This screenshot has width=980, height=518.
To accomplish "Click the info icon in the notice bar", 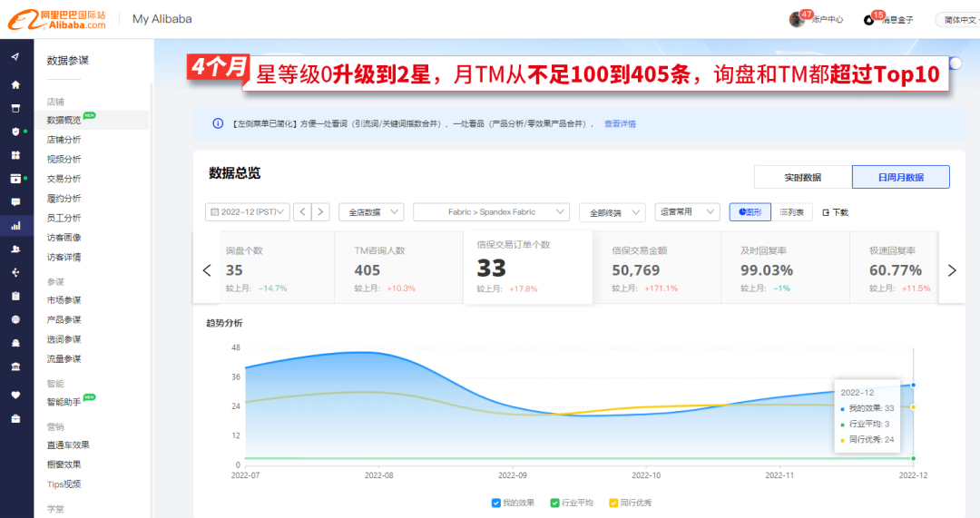I will 218,123.
